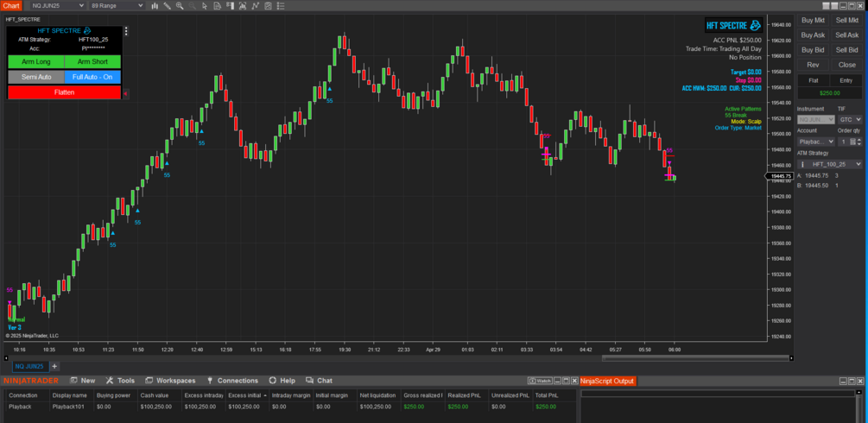Click the Watch icon in NinjaTrader bar

point(540,381)
